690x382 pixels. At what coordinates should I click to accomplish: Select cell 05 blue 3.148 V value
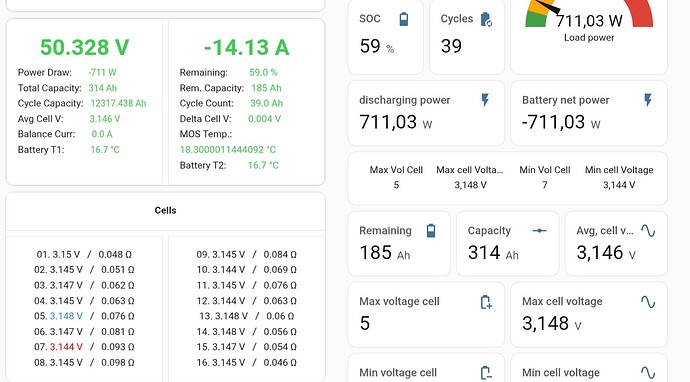coord(66,316)
